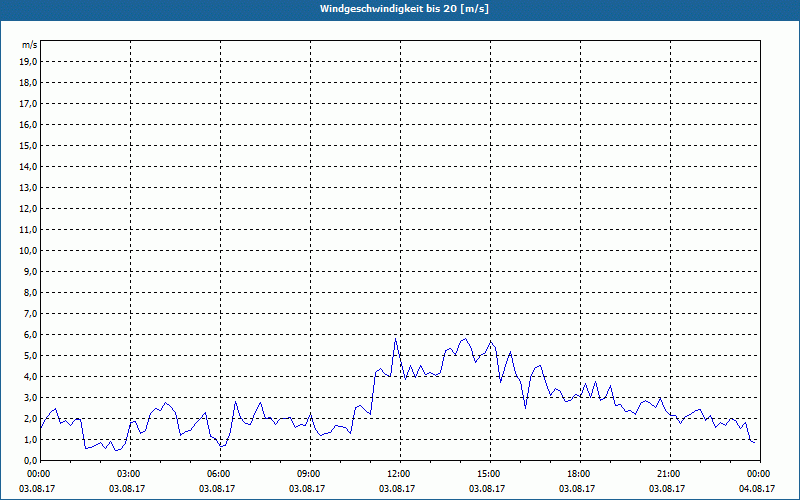Viewport: 800px width, 500px height.
Task: Click the "17,0" y-axis value
Action: [28, 104]
